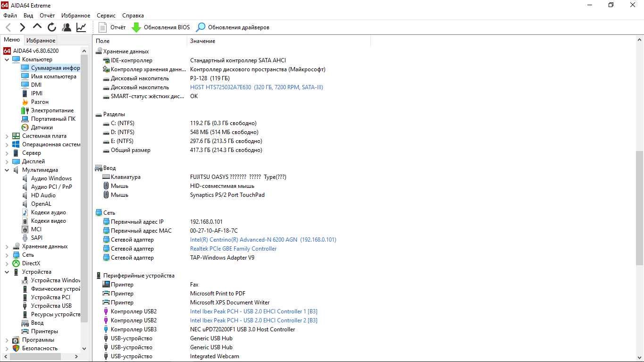Screen dimensions: 644x362
Task: Open Intel Centrino Advanced-N 6200 AGN link
Action: point(263,240)
